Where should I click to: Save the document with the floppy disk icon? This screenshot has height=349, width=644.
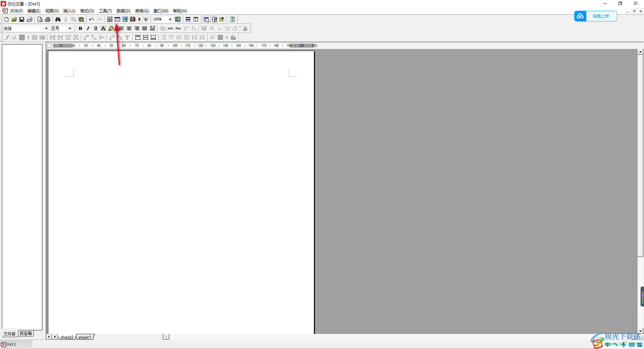point(22,19)
